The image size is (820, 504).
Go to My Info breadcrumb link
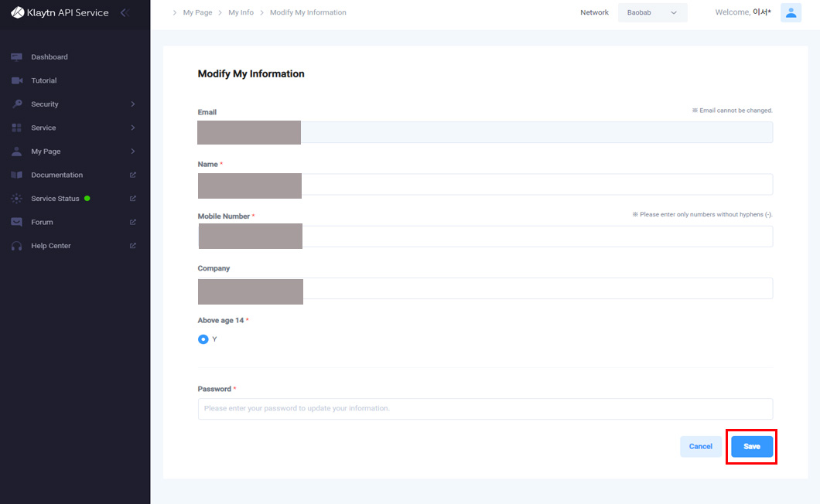coord(241,12)
